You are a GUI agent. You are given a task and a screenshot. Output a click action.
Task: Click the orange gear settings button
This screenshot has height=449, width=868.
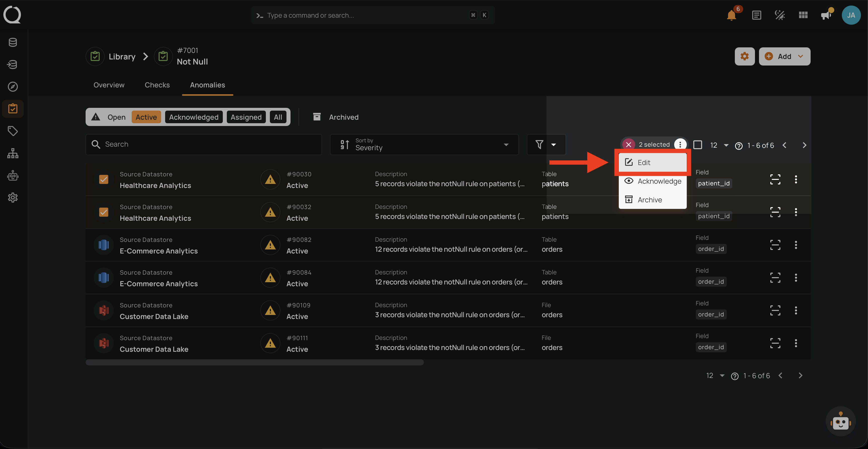click(x=744, y=56)
